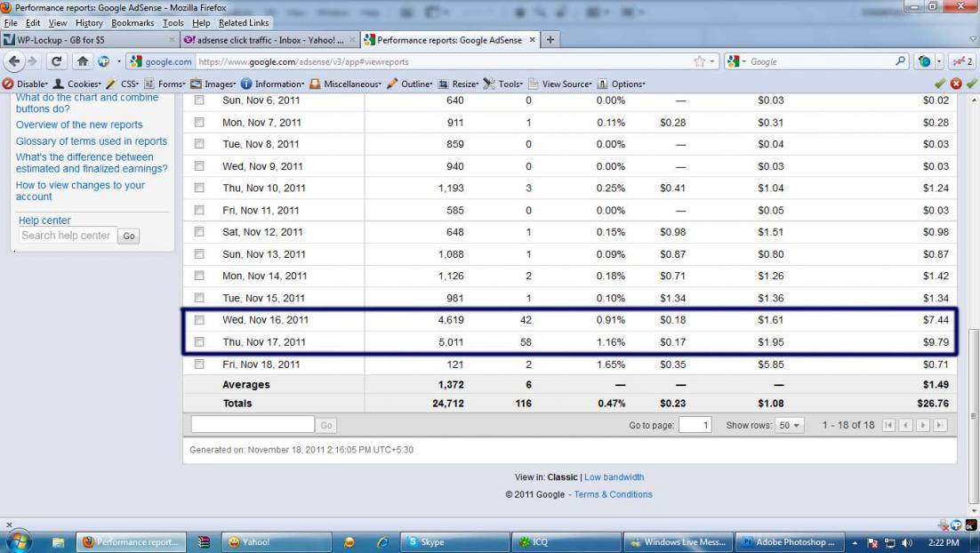The width and height of the screenshot is (980, 553).
Task: Tick the checkbox for Mon, Nov 14, 2011
Action: pyautogui.click(x=198, y=276)
